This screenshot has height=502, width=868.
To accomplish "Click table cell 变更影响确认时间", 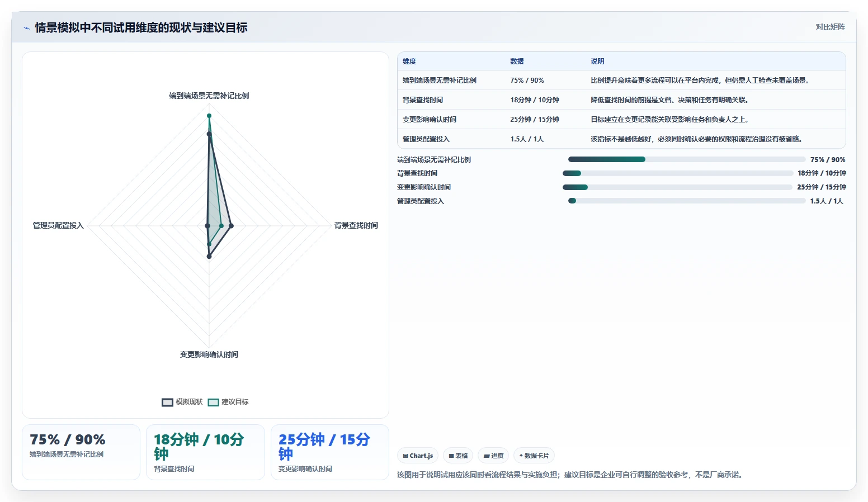I will coord(430,120).
